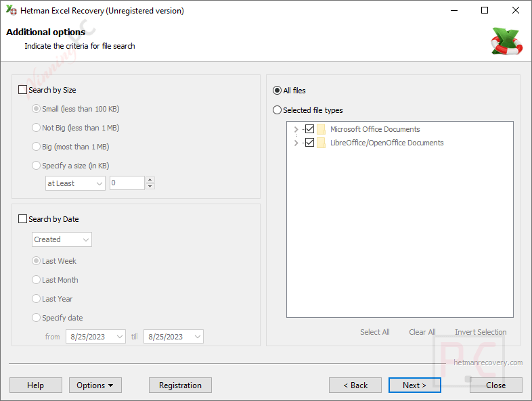Viewport: 532px width, 401px height.
Task: Close the window with title bar X
Action: pos(515,11)
